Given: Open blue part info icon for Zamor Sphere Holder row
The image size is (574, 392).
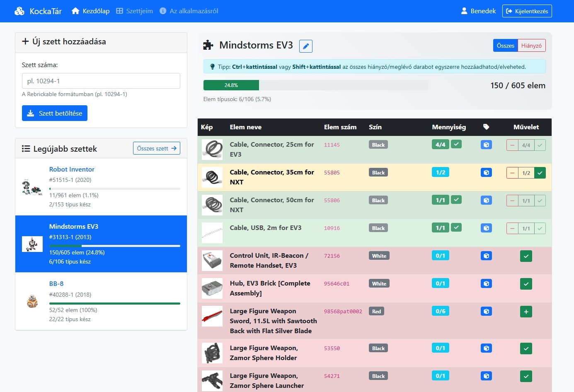Looking at the screenshot, I should pyautogui.click(x=487, y=348).
